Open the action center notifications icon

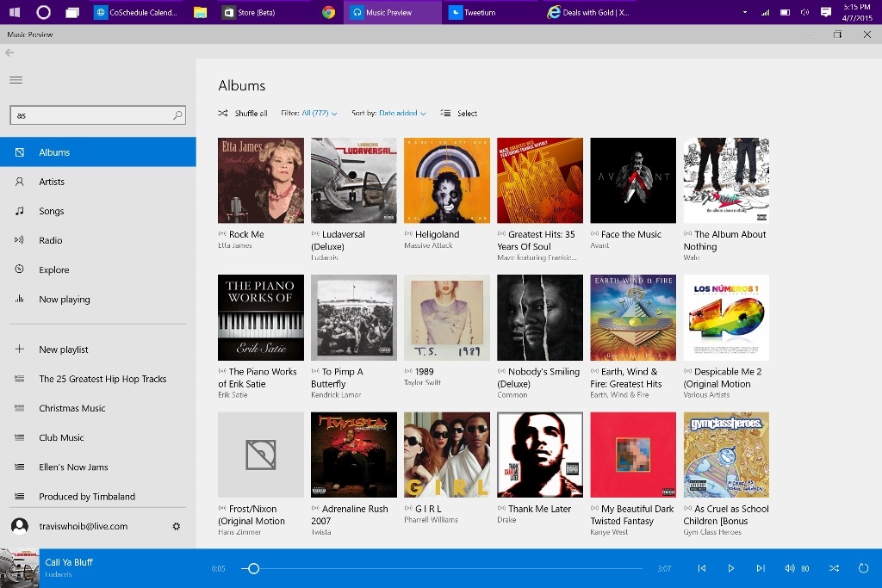tap(826, 12)
